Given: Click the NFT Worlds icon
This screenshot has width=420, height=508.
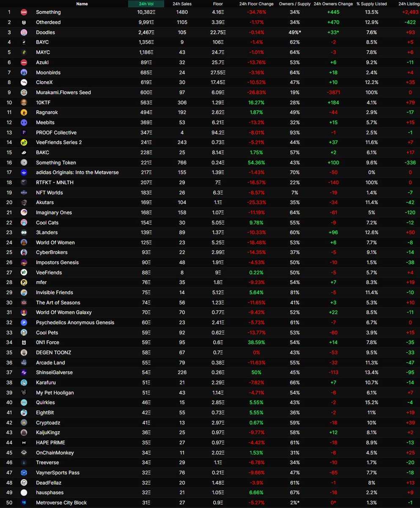Looking at the screenshot, I should (x=24, y=193).
